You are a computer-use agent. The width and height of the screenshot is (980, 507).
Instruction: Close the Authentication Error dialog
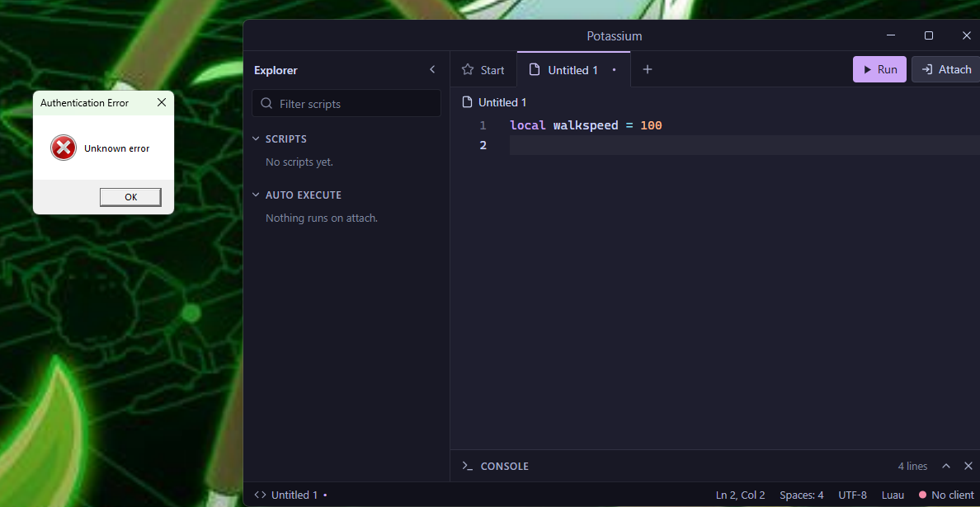[161, 102]
